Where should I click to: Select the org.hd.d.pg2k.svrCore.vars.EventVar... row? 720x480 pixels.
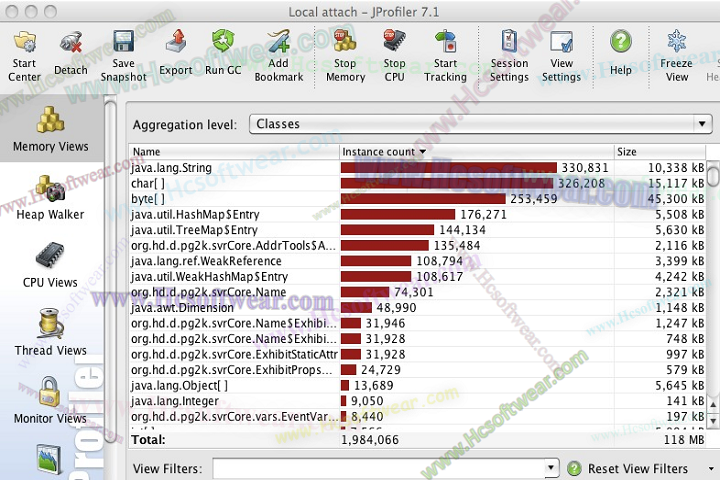tap(417, 417)
